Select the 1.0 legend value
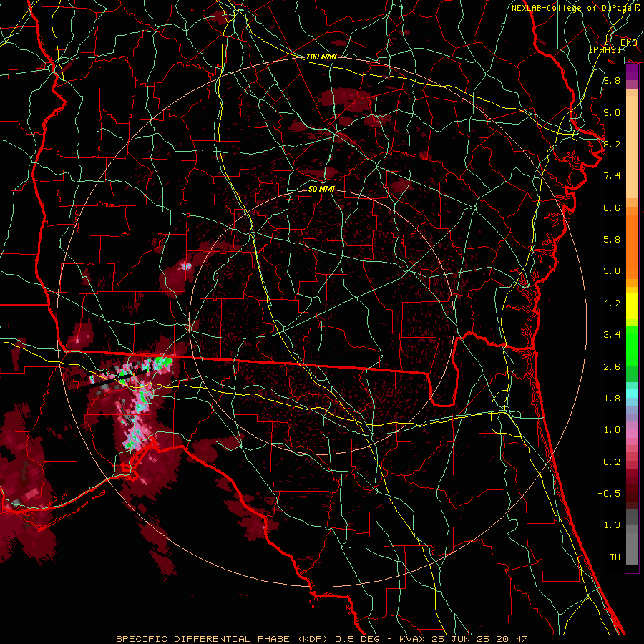644x644 pixels. (612, 430)
